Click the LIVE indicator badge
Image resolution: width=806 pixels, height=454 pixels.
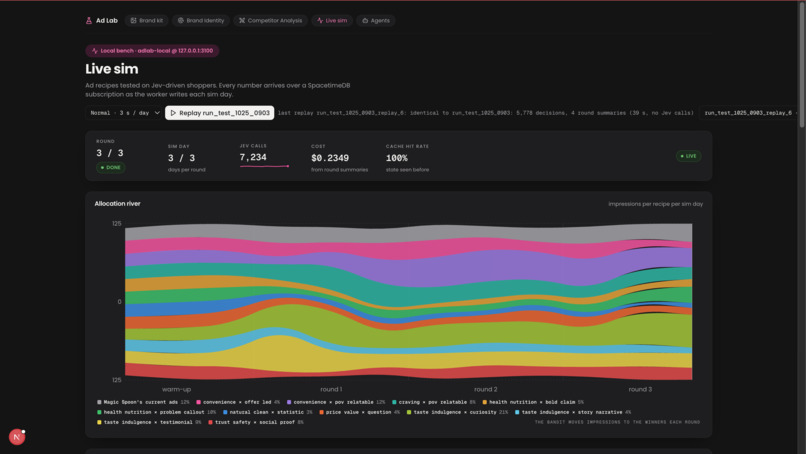pos(688,156)
